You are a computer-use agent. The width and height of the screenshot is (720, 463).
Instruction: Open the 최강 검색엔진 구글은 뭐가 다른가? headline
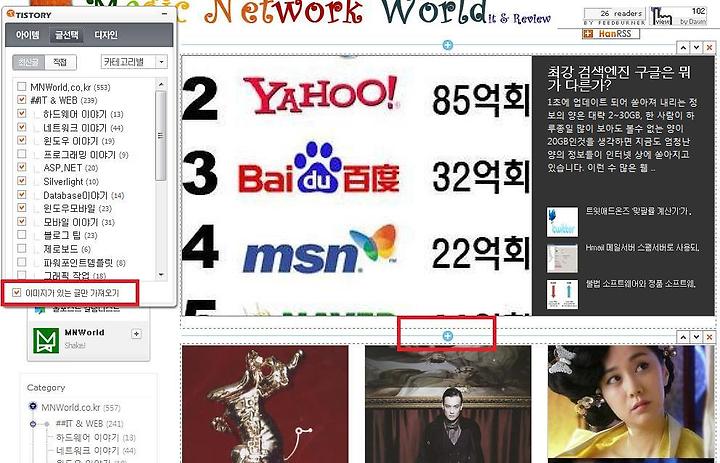pyautogui.click(x=619, y=78)
